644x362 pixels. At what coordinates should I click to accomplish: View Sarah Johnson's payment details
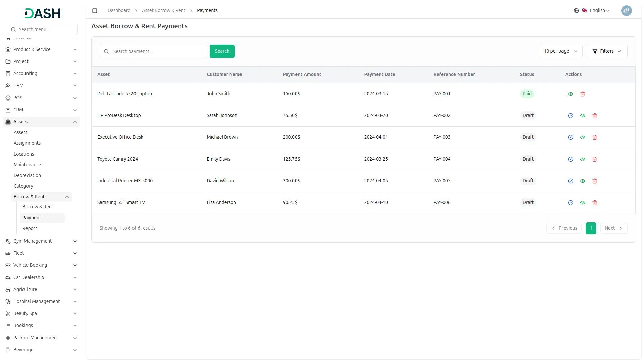[x=583, y=116]
